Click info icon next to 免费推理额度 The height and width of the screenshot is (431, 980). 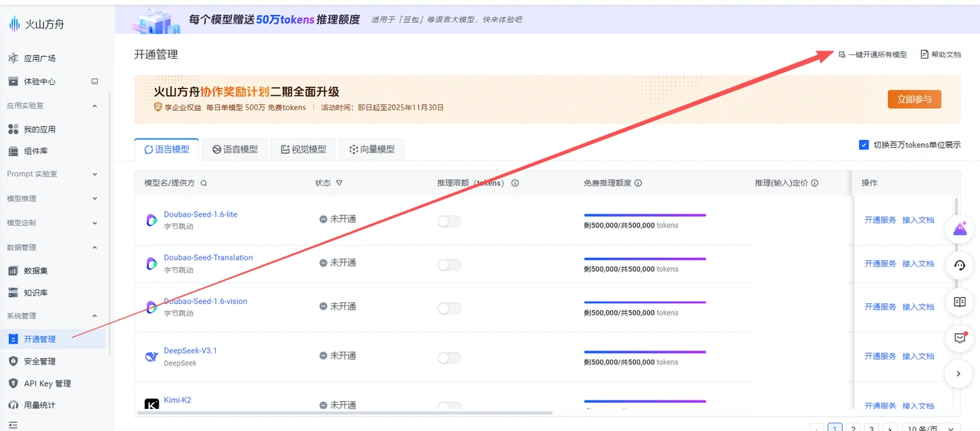point(638,184)
